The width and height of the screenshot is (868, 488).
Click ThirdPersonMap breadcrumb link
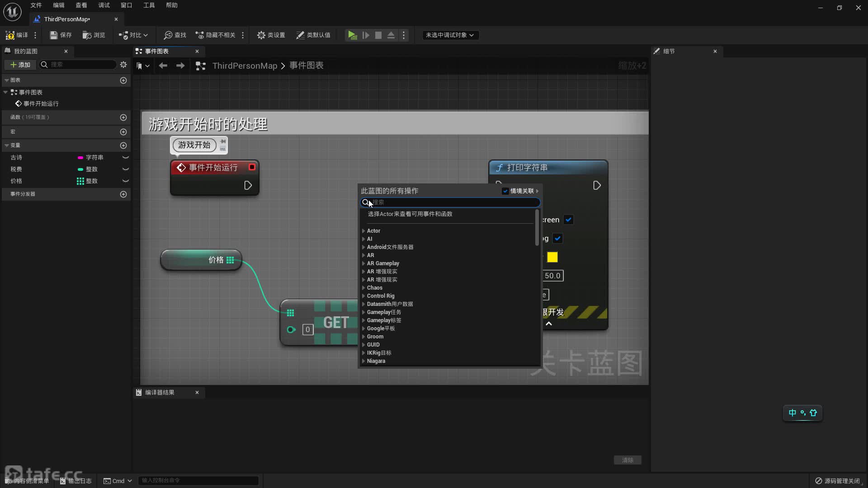tap(245, 66)
